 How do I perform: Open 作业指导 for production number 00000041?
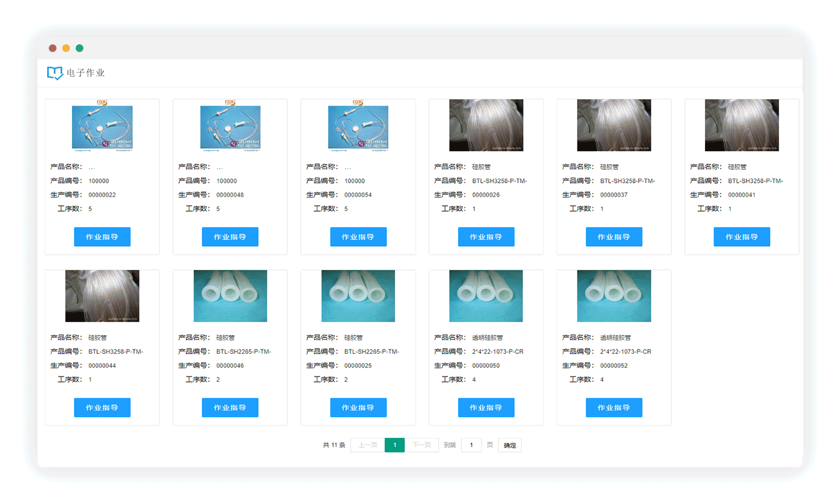pos(741,237)
